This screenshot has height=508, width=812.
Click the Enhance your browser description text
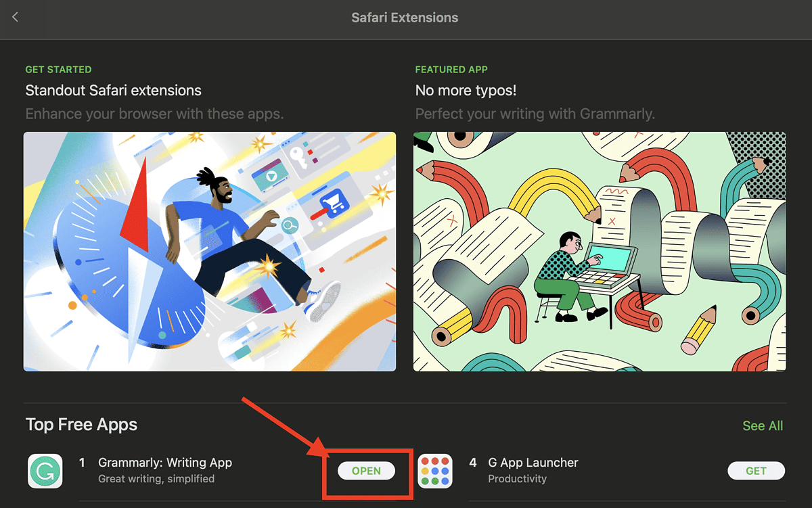point(154,114)
